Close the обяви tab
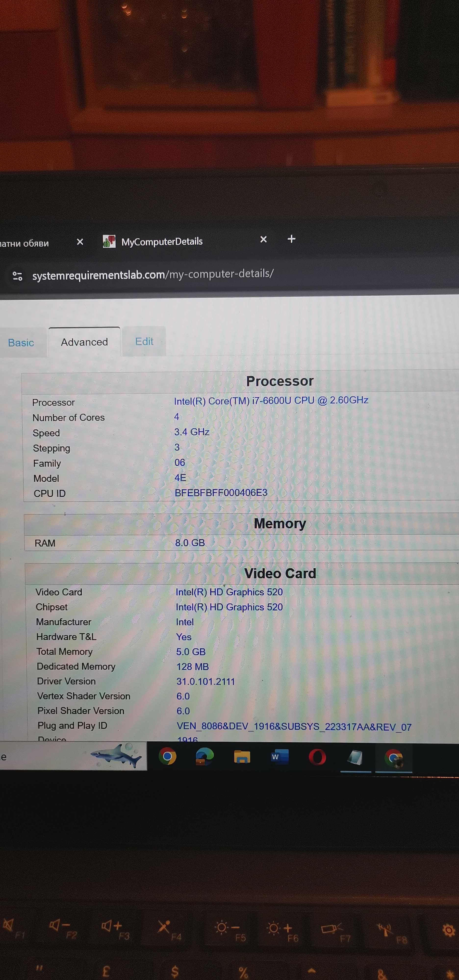459x980 pixels. (x=80, y=242)
